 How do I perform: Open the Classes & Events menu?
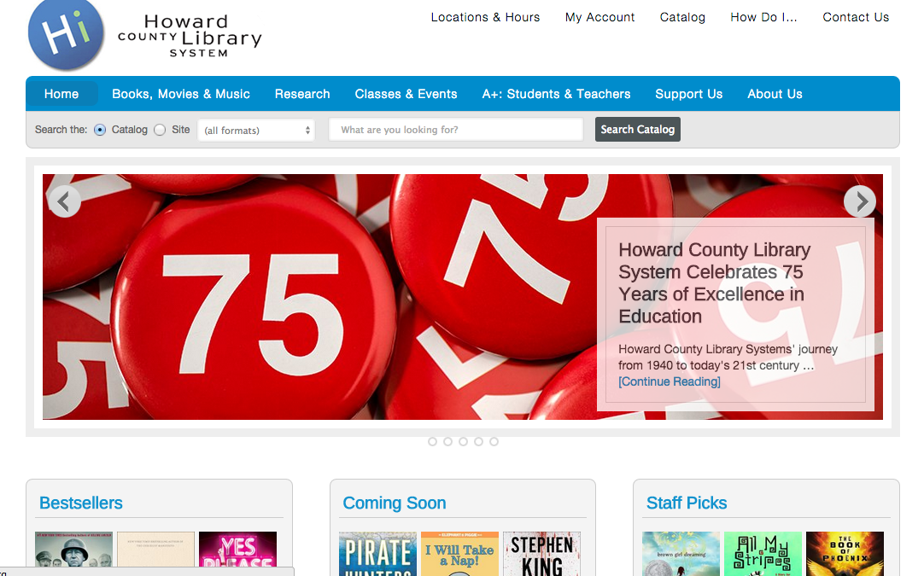(x=406, y=94)
